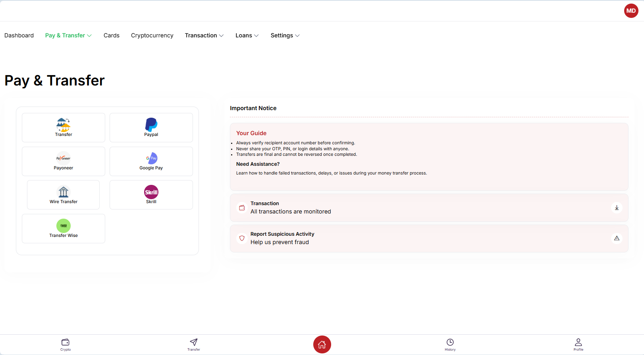Open the Cryptocurrency menu item
This screenshot has width=644, height=355.
point(152,35)
